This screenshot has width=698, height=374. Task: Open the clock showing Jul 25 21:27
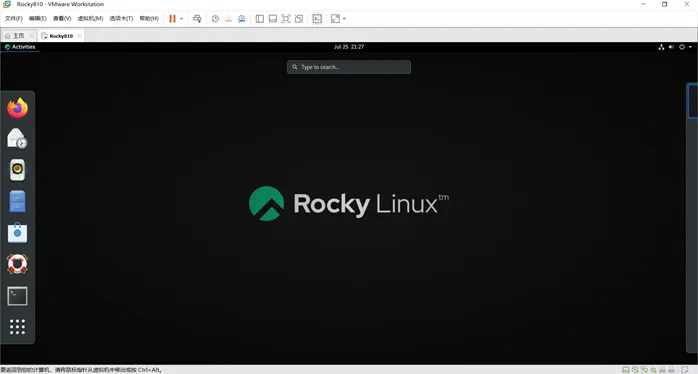pyautogui.click(x=349, y=47)
